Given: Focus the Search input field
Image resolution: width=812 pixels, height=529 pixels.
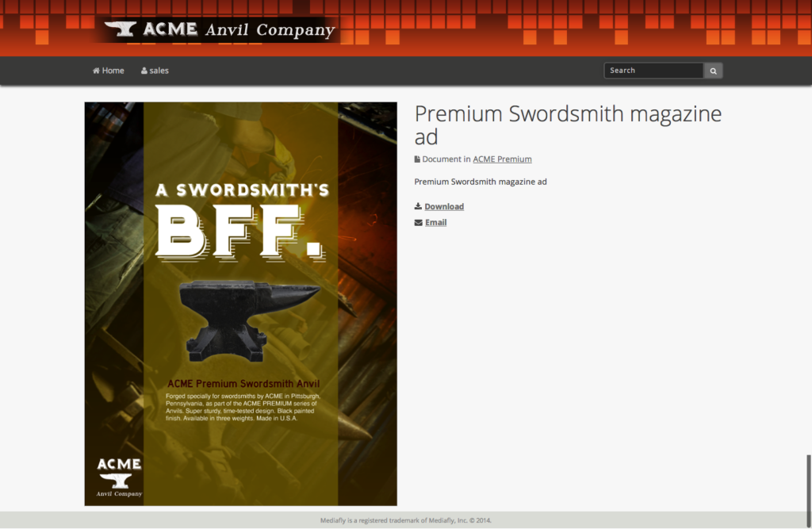Looking at the screenshot, I should click(x=653, y=71).
